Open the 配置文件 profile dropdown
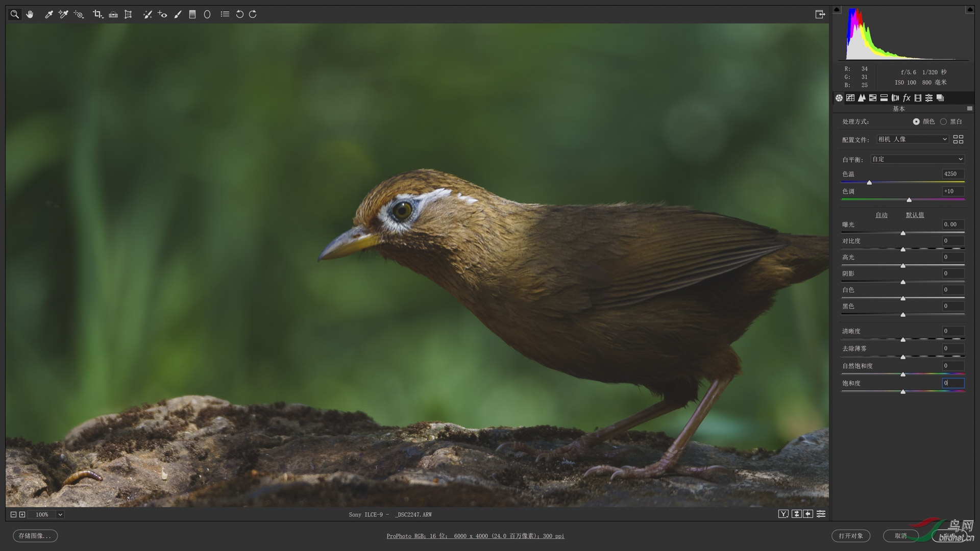This screenshot has height=551, width=980. coord(913,139)
